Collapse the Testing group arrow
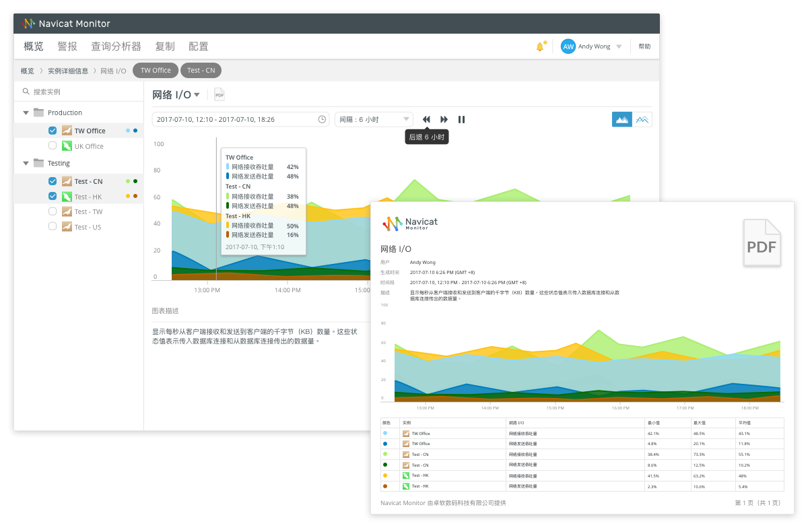Viewport: 808px width, 532px height. tap(26, 163)
